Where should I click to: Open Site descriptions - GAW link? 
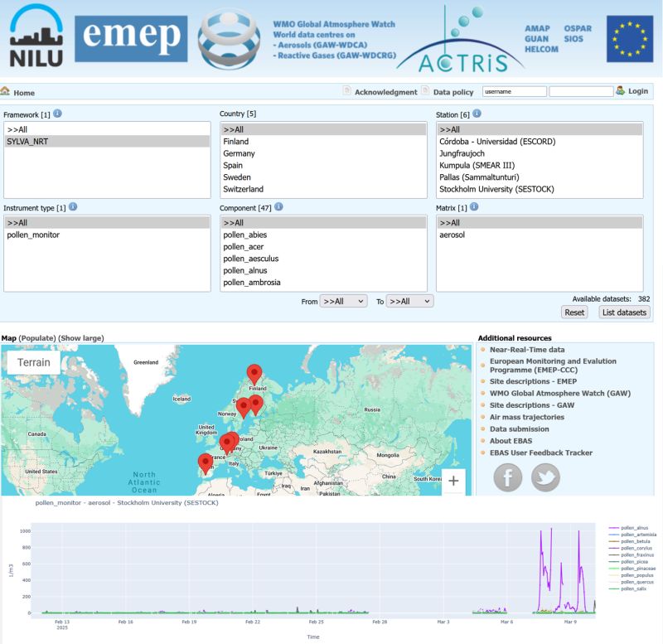(532, 405)
